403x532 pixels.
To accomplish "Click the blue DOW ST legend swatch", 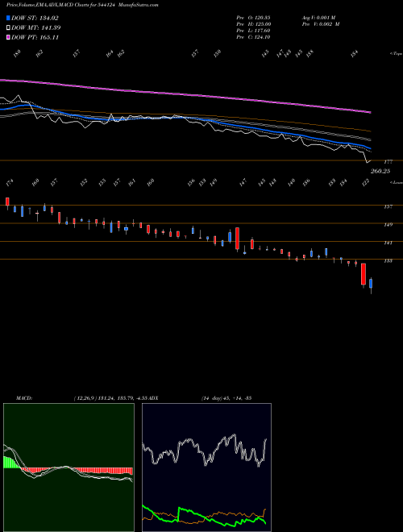I will 8,18.
